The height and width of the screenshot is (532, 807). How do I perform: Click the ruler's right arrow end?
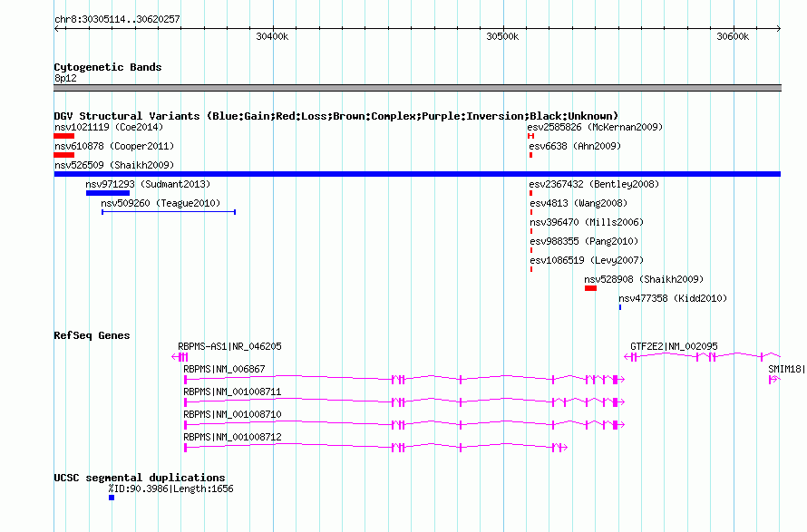(779, 28)
